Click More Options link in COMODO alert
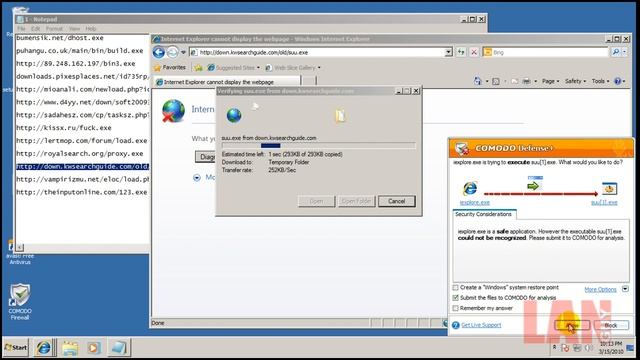Viewport: 640px width, 360px height. (x=600, y=289)
